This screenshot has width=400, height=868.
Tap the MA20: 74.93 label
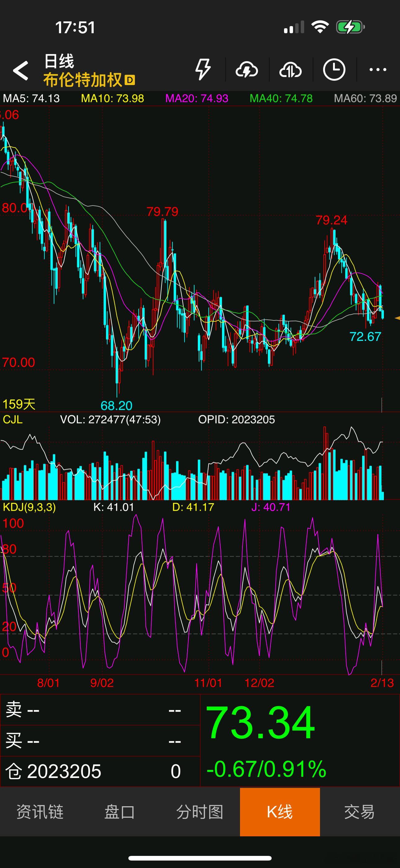197,98
